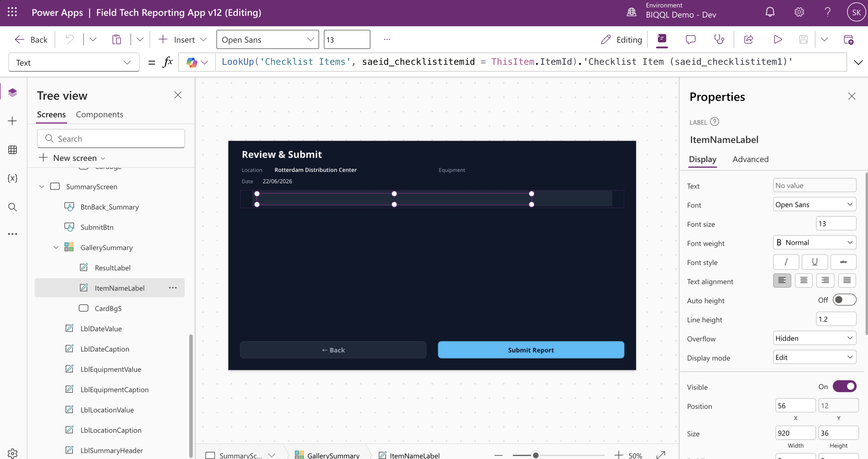Collapse the GallerySummary tree node
Image resolution: width=868 pixels, height=459 pixels.
pyautogui.click(x=56, y=247)
